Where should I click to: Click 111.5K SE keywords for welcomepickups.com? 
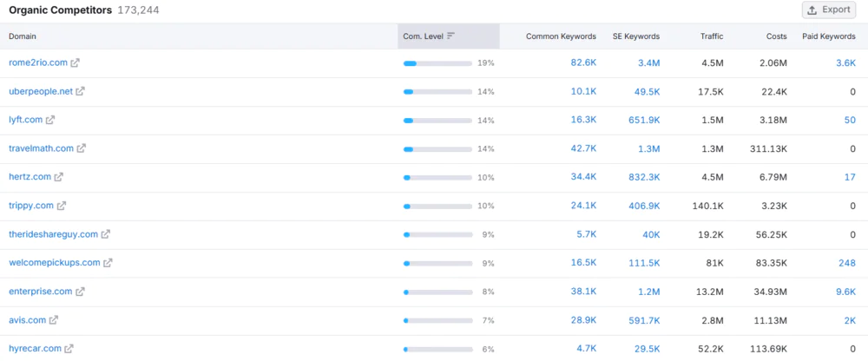[x=644, y=263]
